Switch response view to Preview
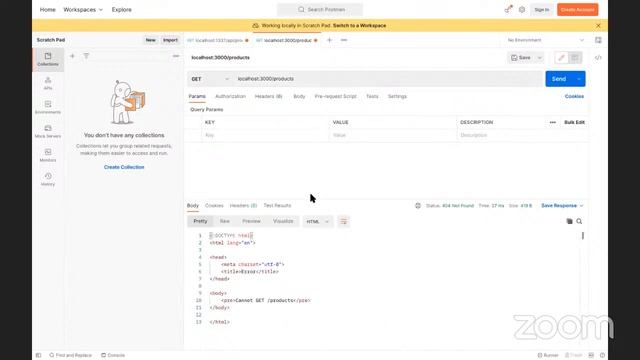Image resolution: width=640 pixels, height=360 pixels. tap(251, 221)
